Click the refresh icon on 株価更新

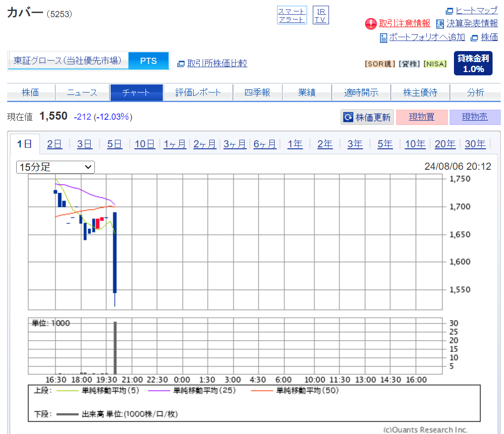coord(348,117)
